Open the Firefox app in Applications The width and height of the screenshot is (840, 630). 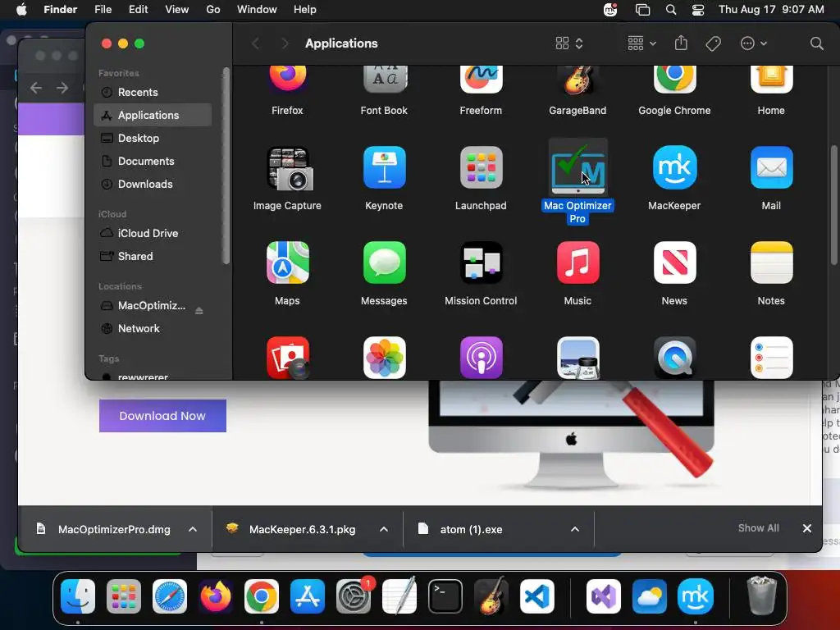pos(287,80)
